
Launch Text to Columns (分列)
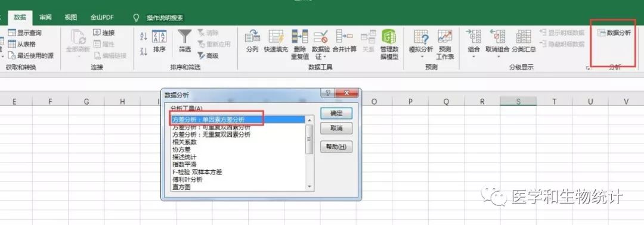(252, 41)
